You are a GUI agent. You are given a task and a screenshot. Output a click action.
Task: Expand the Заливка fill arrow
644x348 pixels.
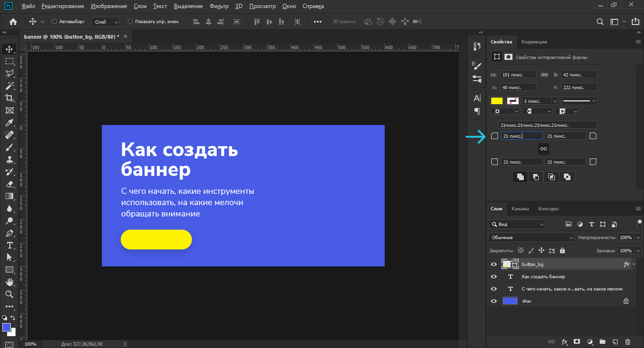tap(638, 251)
